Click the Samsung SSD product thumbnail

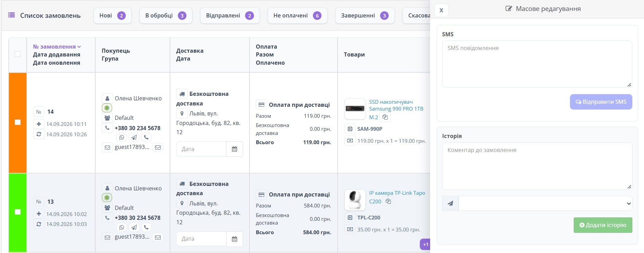(355, 109)
